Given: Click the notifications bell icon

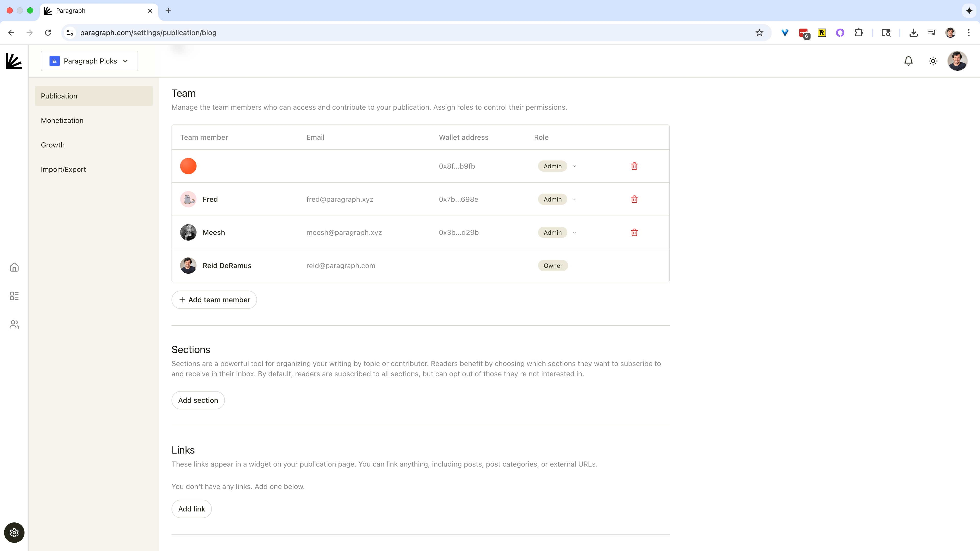Looking at the screenshot, I should (x=908, y=61).
